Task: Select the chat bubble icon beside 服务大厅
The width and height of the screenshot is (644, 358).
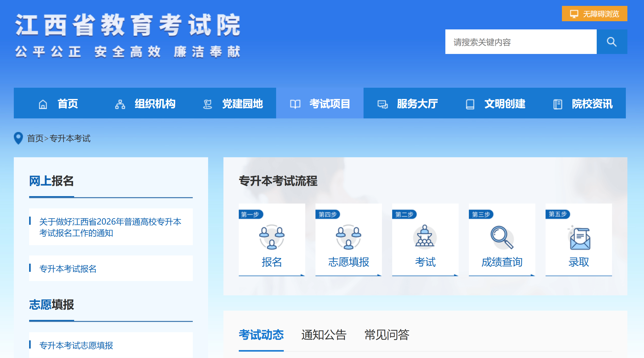Action: coord(382,104)
